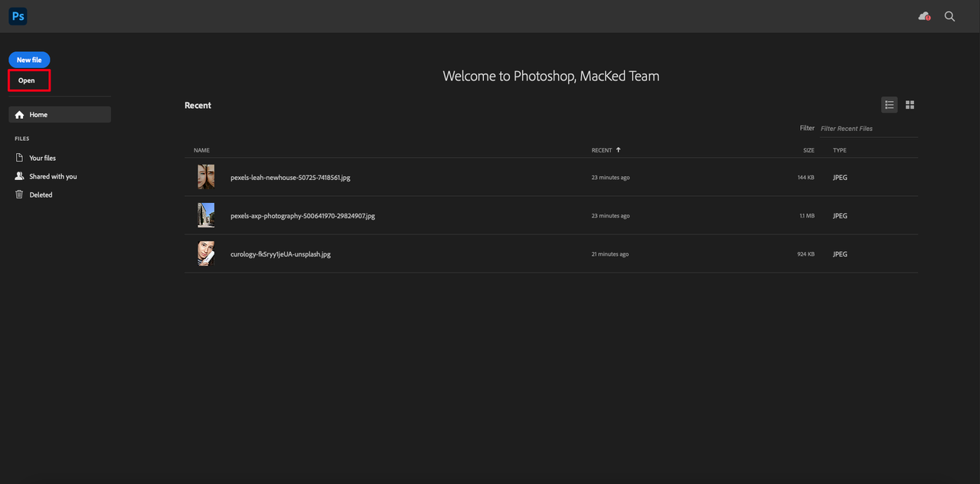Click the Photoshop Ps logo icon
Viewport: 980px width, 484px height.
[x=18, y=16]
